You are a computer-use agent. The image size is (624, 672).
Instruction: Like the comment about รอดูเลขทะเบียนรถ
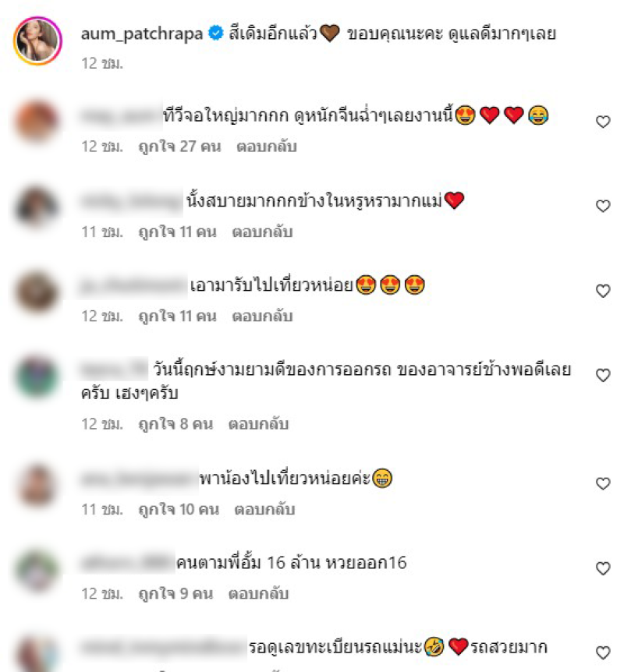coord(603,653)
